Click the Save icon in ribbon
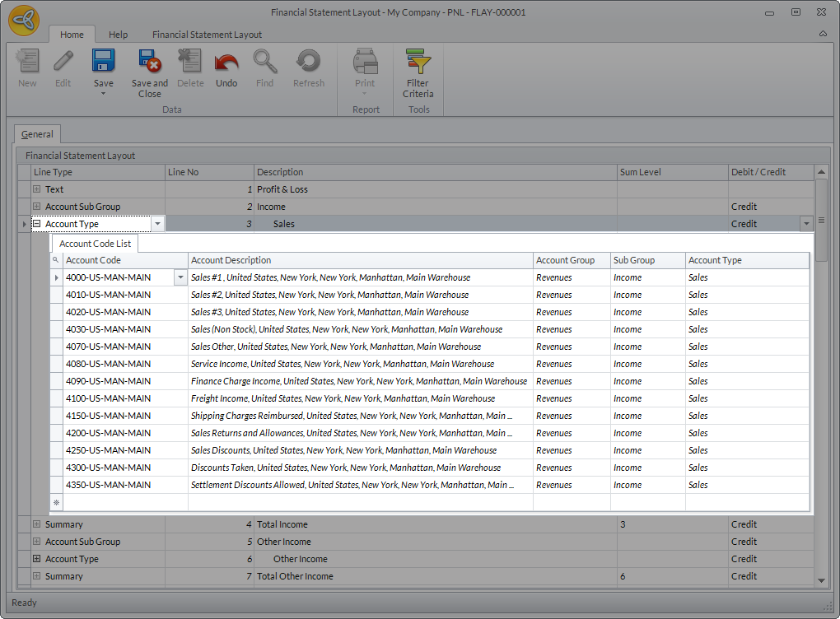Screen dimensions: 840x619 pyautogui.click(x=103, y=63)
